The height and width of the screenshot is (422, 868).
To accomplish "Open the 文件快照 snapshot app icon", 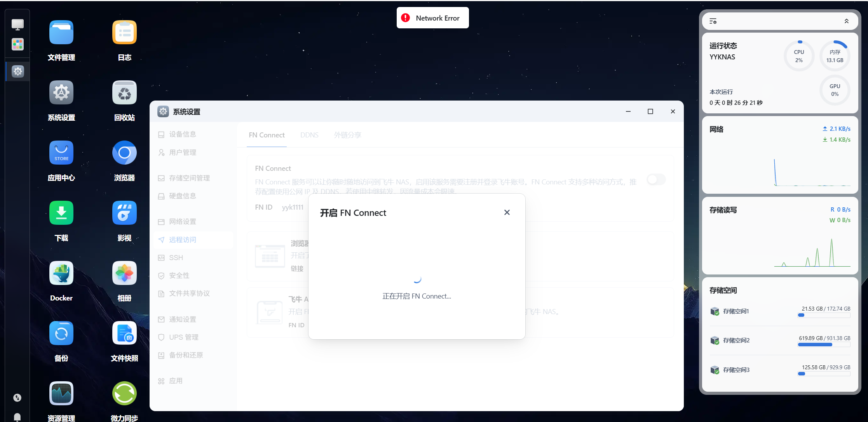I will (124, 333).
